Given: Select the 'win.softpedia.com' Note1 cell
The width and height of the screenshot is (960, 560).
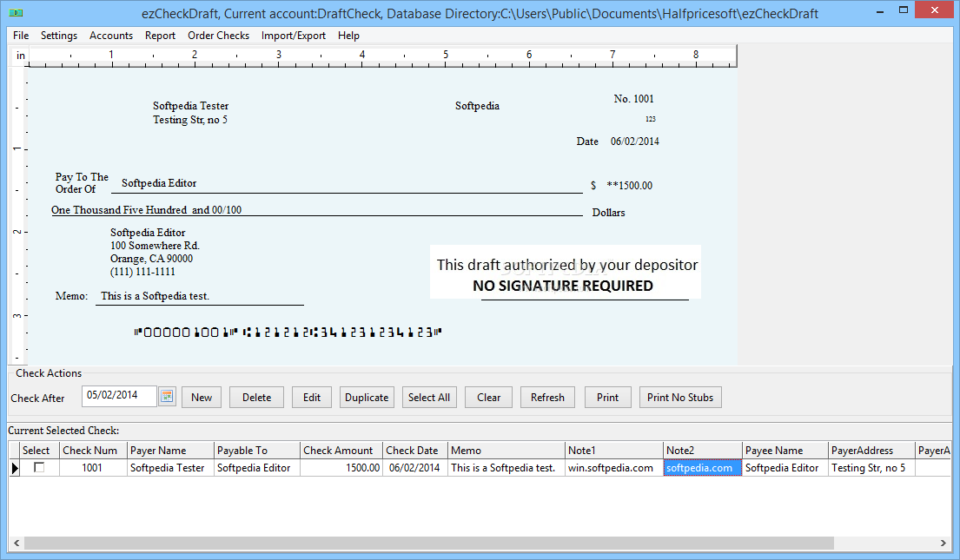Looking at the screenshot, I should (614, 468).
